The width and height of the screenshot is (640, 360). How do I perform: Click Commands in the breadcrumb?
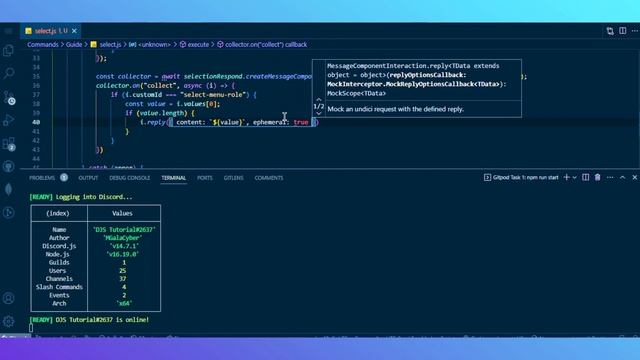point(43,44)
